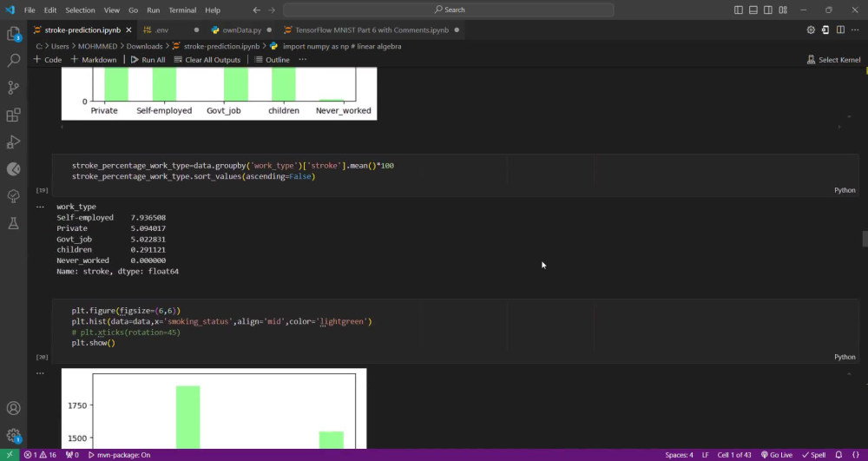The image size is (868, 461).
Task: Close the stroke-prediction.ipynb tab
Action: coord(129,30)
